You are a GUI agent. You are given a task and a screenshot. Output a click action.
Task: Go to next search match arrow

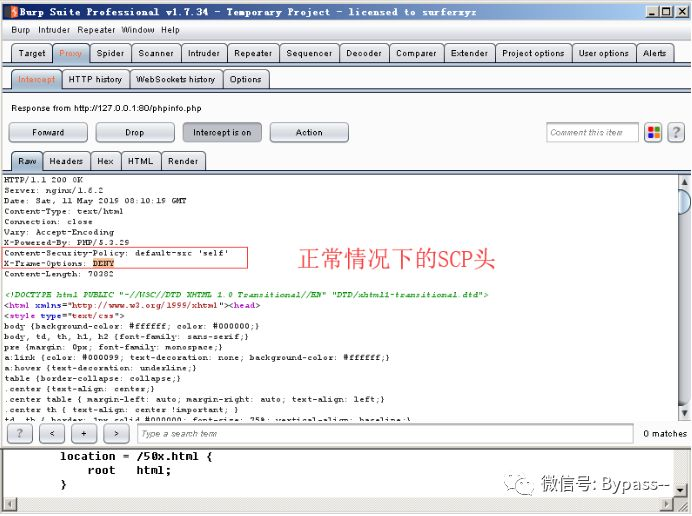click(x=116, y=433)
